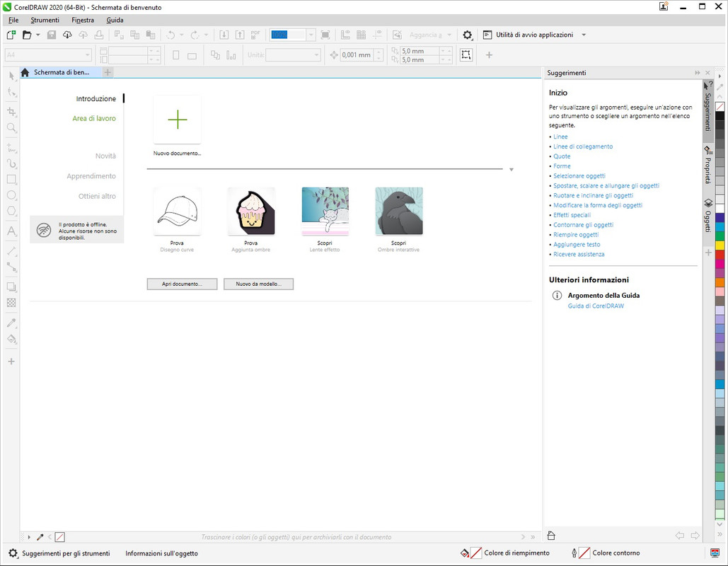Open the Guida di CorelDRAW link
Screen dimensions: 728x566
point(596,306)
